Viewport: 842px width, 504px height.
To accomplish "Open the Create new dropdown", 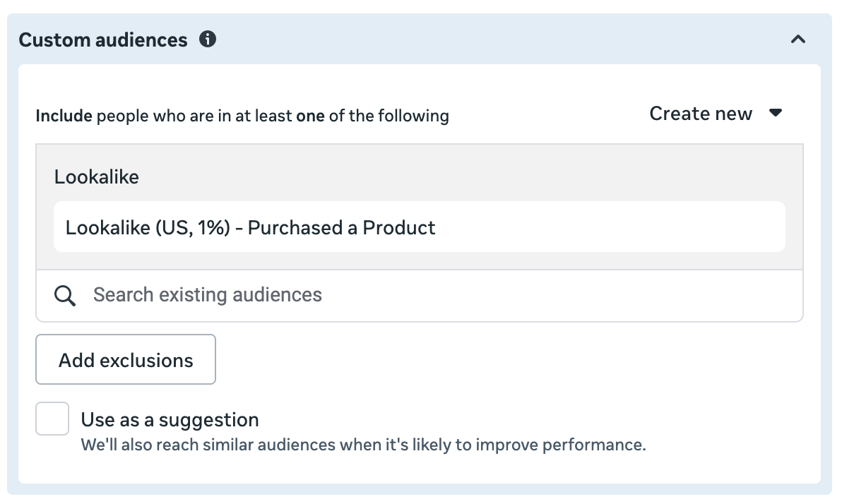I will [x=701, y=114].
